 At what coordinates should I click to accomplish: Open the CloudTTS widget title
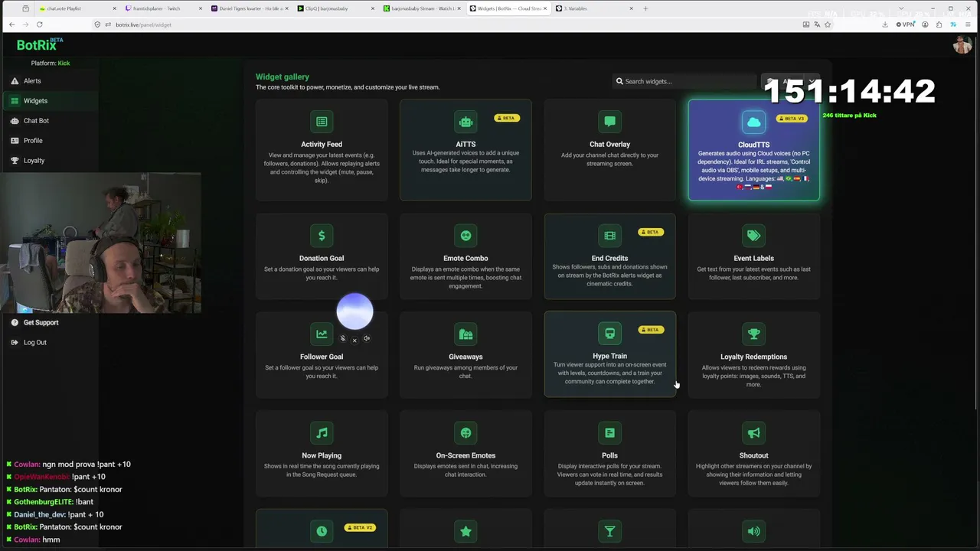point(753,145)
